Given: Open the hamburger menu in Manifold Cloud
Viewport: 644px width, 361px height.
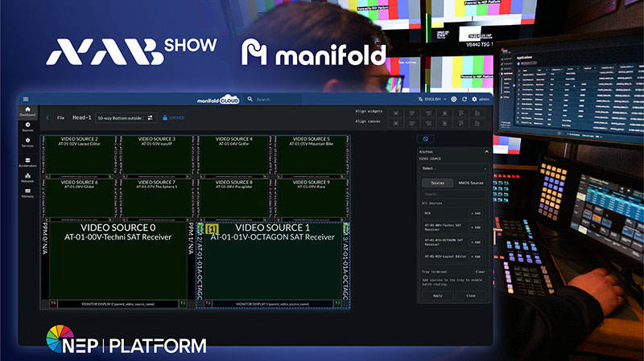Looking at the screenshot, I should tap(26, 99).
